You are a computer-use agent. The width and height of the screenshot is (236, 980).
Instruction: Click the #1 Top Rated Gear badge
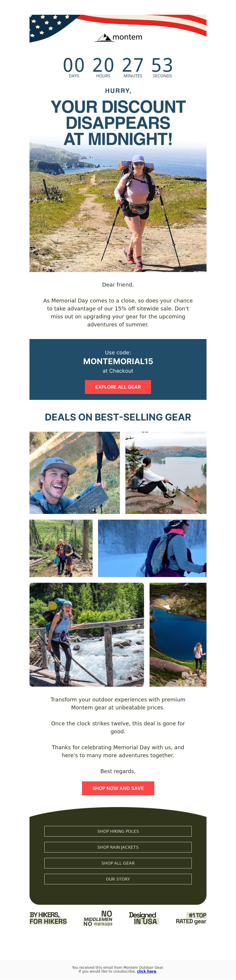(x=191, y=918)
